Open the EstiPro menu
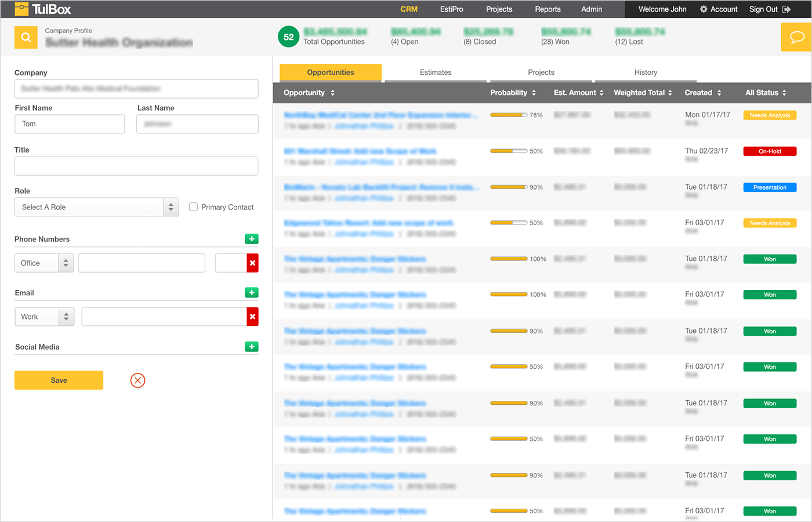Screen dimensions: 812x522 451,9
